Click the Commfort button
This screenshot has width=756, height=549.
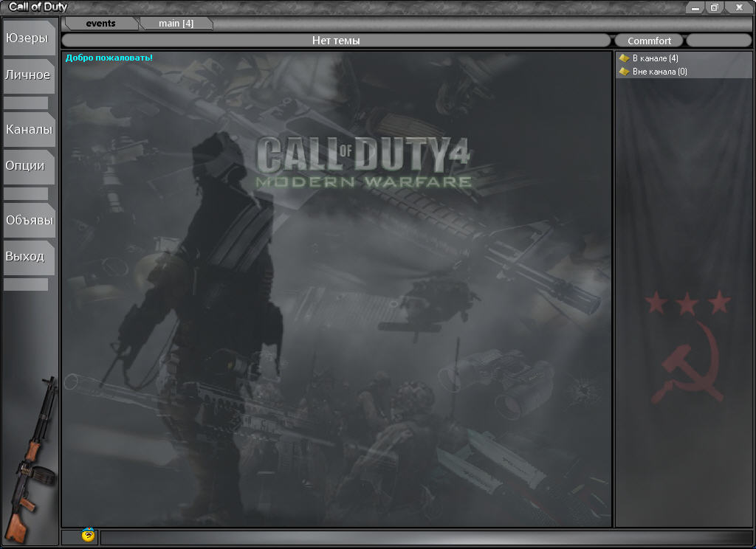(649, 41)
